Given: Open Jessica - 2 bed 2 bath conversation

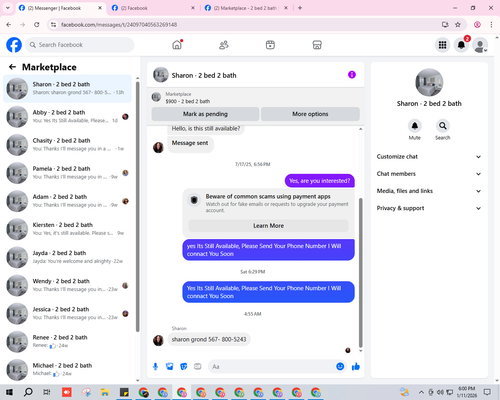Looking at the screenshot, I should pyautogui.click(x=67, y=313).
